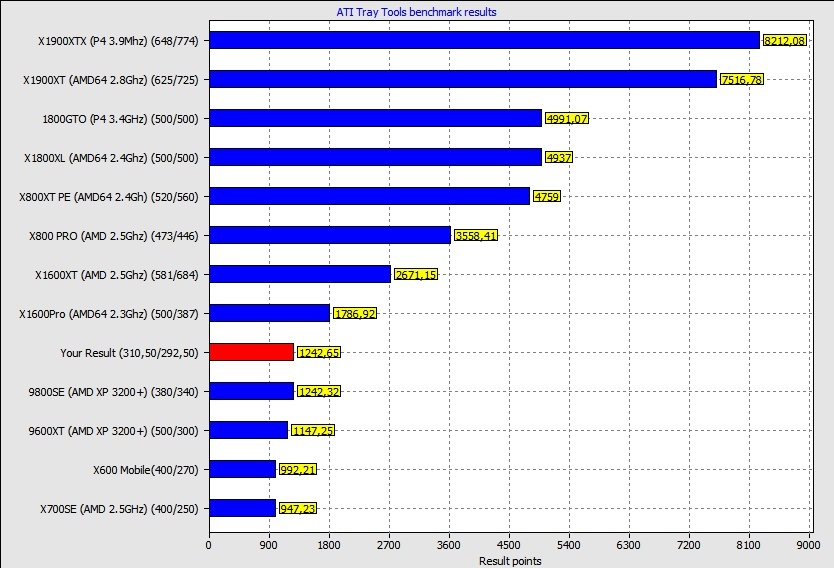Click the 992,21 value label

coord(298,470)
